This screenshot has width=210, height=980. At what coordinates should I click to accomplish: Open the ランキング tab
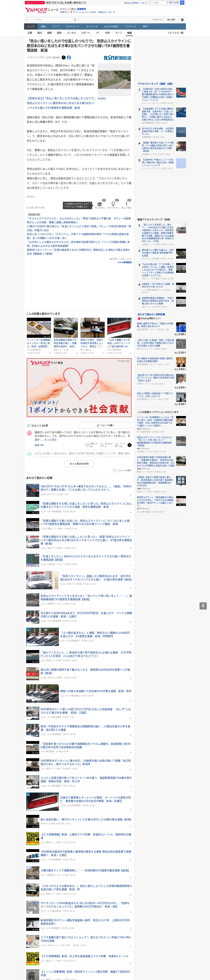(130, 27)
